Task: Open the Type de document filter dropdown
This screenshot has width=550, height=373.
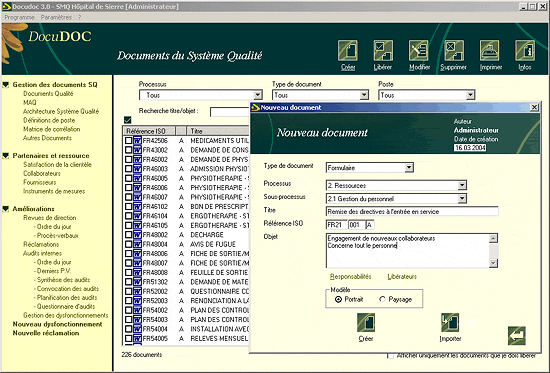Action: click(x=364, y=95)
